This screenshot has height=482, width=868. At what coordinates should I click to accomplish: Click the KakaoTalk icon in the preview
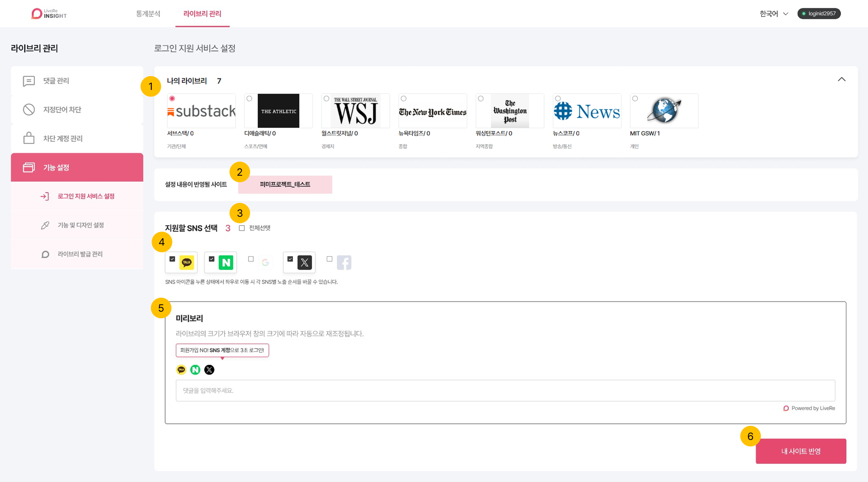tap(181, 370)
